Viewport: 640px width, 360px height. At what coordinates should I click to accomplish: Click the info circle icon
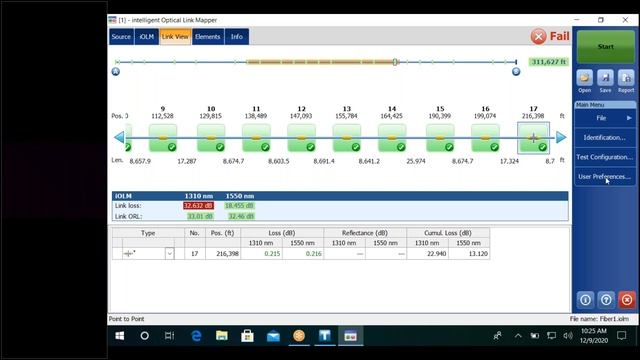point(585,300)
